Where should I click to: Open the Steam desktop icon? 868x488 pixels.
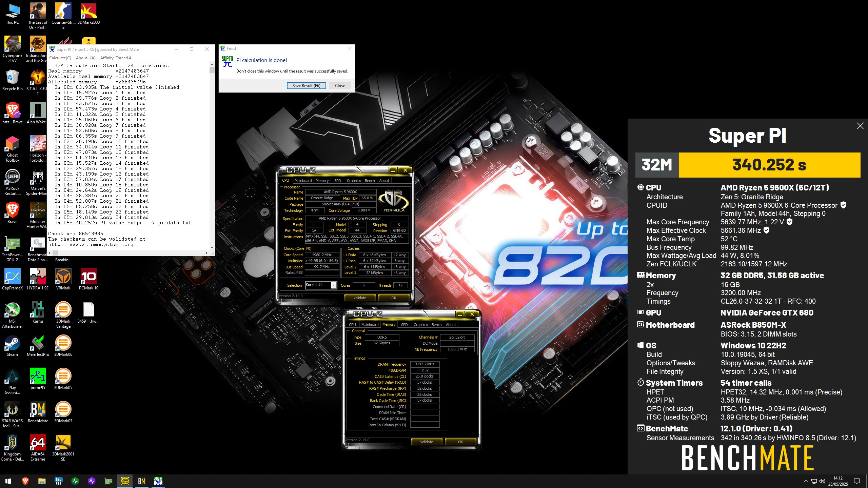coord(12,346)
